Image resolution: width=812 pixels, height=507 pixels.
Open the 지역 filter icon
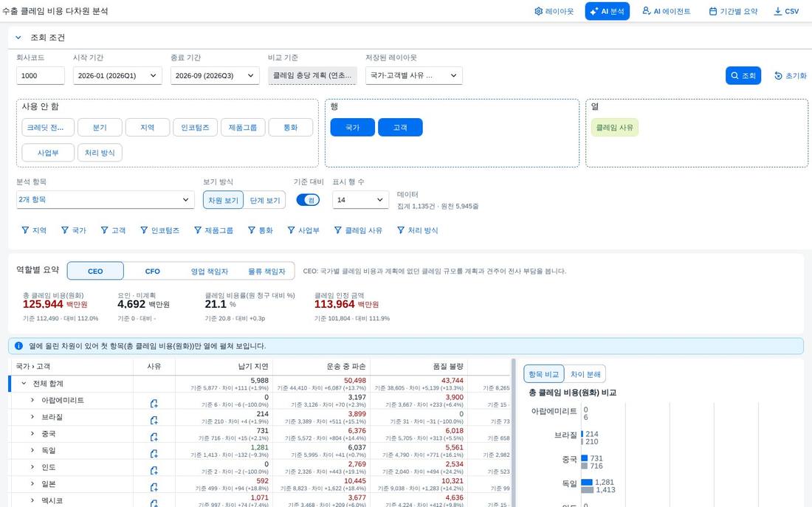click(x=25, y=230)
